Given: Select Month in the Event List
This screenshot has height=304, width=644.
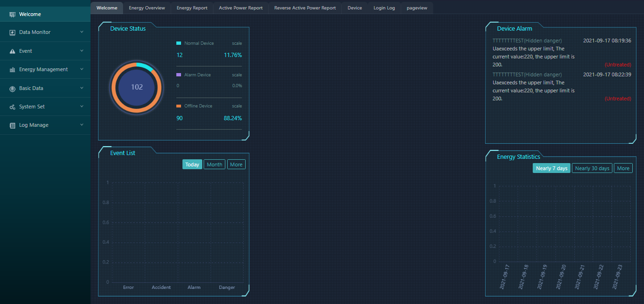Looking at the screenshot, I should pyautogui.click(x=215, y=164).
